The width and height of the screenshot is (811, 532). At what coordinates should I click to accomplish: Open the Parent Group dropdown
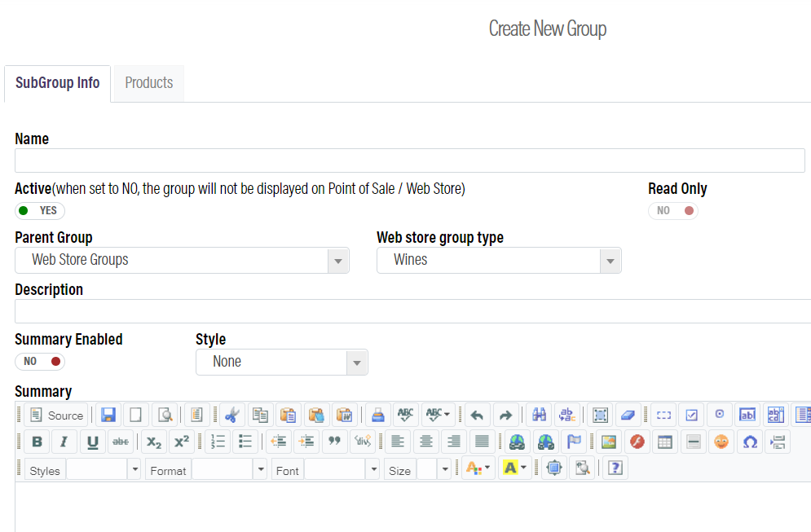(182, 260)
